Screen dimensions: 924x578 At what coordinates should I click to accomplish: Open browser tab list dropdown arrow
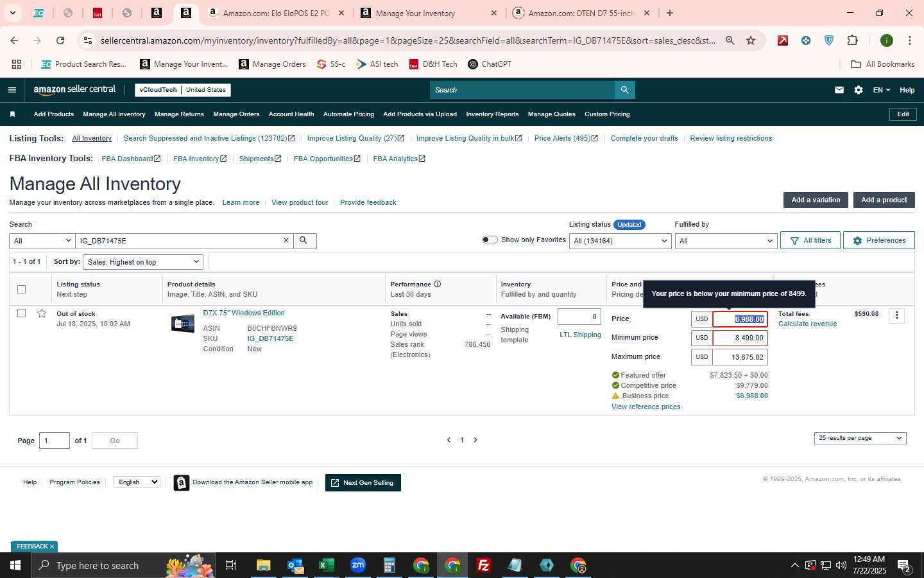point(12,13)
